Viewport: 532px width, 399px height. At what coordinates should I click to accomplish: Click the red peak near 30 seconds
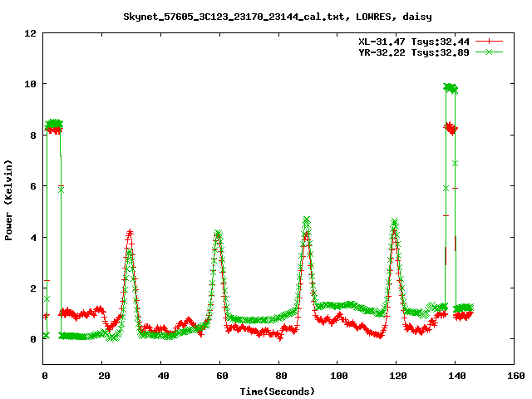pos(130,233)
